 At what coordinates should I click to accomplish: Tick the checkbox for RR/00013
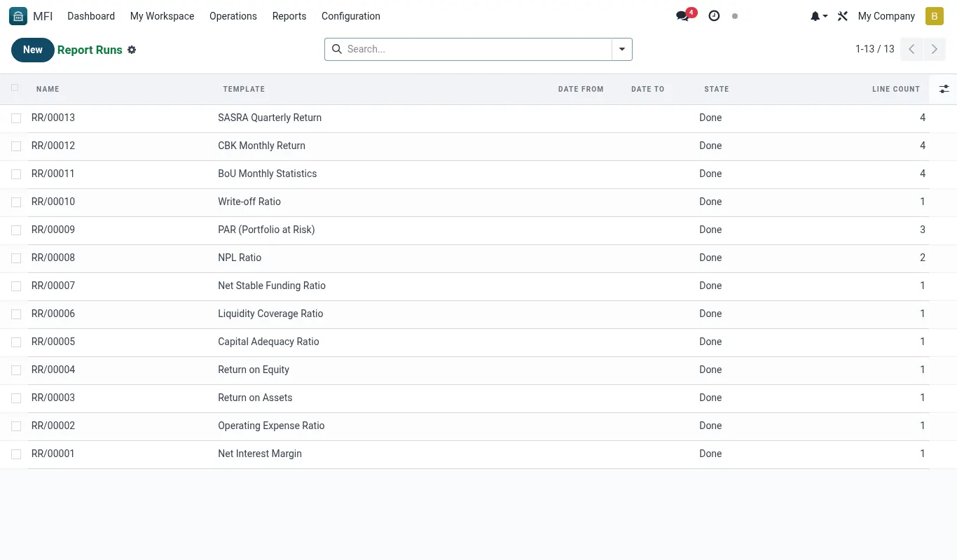pos(16,118)
